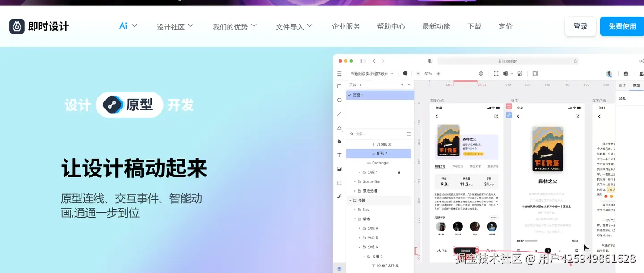This screenshot has height=273, width=644.
Task: Select the Pen tool in left toolbar
Action: coord(339,141)
